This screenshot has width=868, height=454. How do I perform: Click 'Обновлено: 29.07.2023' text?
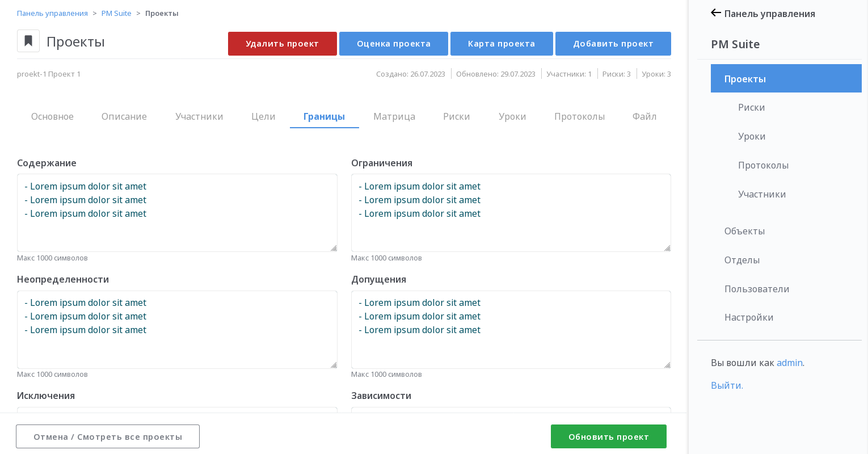496,74
